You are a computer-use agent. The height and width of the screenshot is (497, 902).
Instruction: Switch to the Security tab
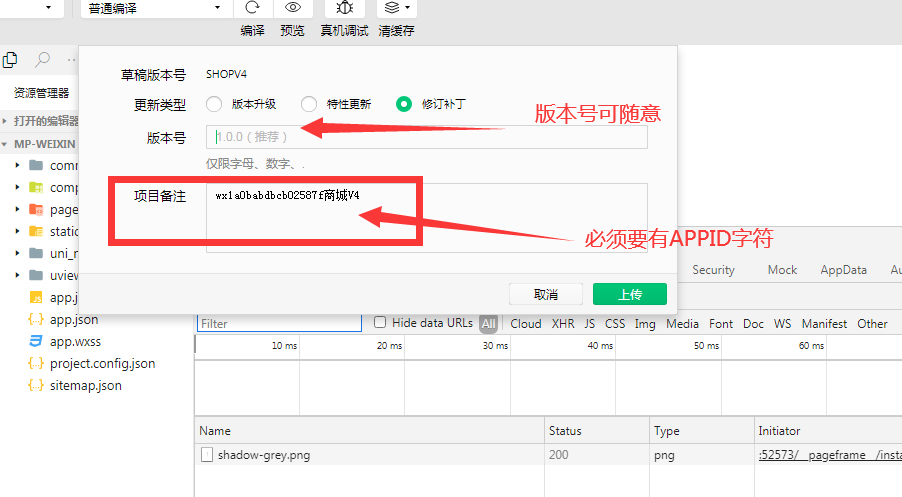tap(713, 270)
